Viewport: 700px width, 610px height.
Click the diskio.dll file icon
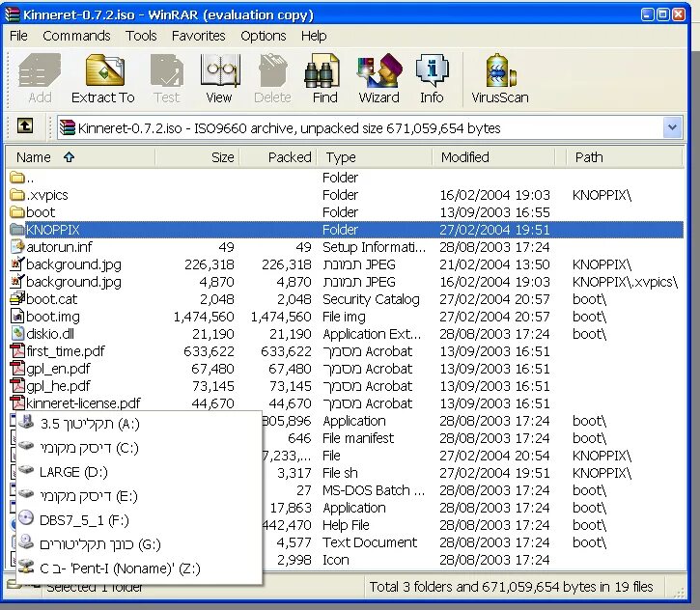[17, 333]
